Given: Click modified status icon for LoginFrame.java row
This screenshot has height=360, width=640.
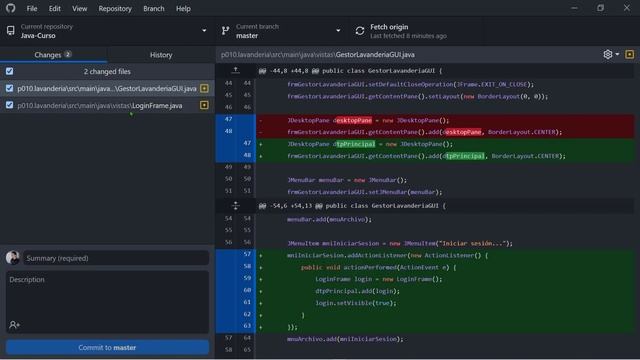Looking at the screenshot, I should click(x=204, y=105).
